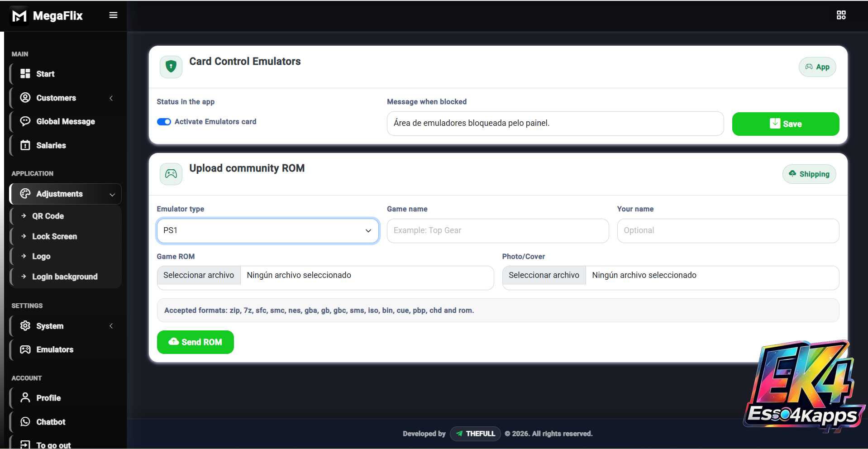The width and height of the screenshot is (868, 449).
Task: Click the Chatbot WhatsApp icon
Action: point(25,422)
